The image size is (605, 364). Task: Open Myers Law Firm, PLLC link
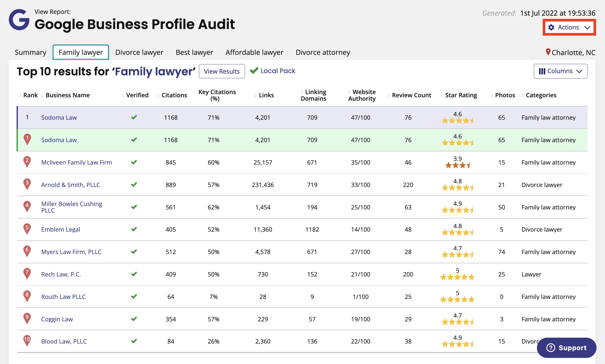pos(72,252)
